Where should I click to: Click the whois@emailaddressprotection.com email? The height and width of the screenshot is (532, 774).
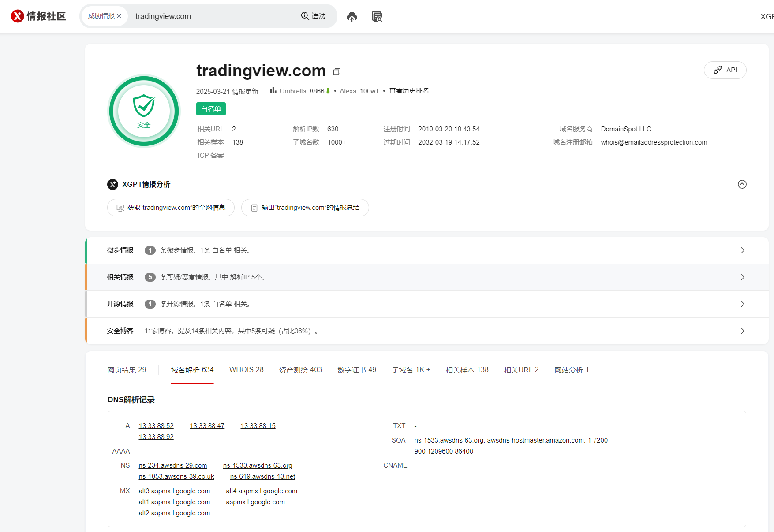click(654, 142)
